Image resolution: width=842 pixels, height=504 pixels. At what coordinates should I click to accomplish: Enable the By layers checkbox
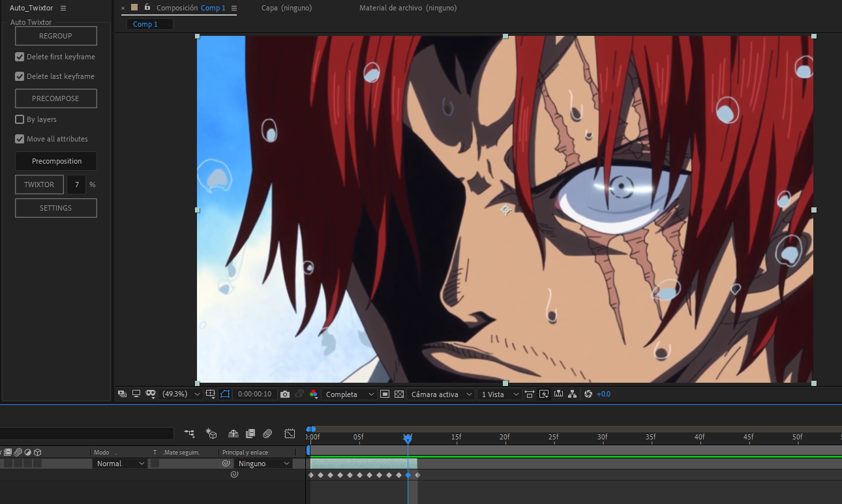[x=20, y=119]
